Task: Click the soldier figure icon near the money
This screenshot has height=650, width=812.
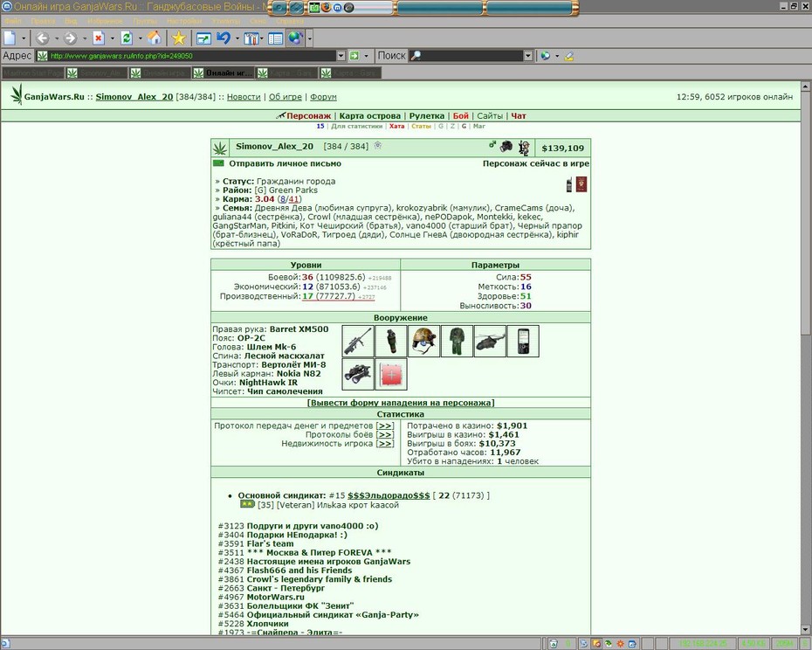Action: tap(524, 148)
